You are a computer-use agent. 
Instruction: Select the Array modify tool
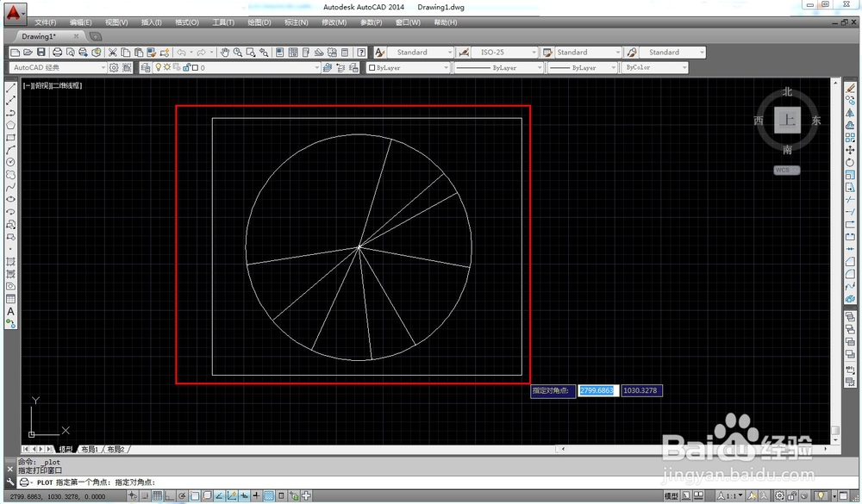(850, 137)
